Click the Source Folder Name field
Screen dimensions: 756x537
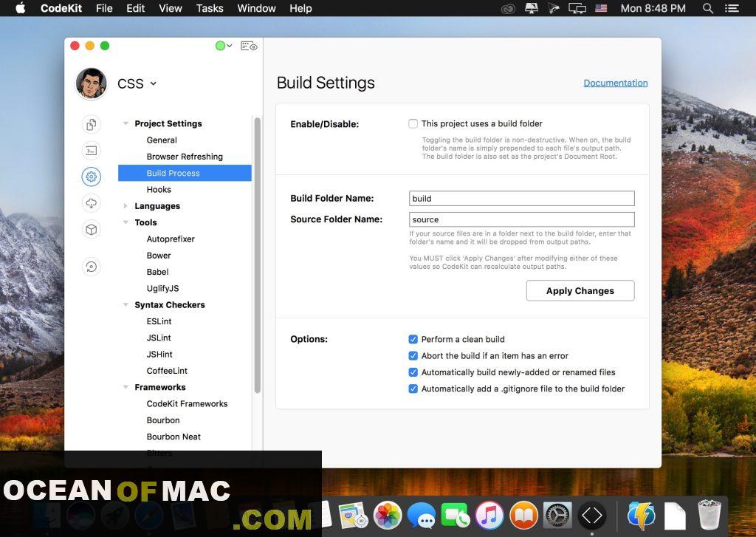point(522,219)
